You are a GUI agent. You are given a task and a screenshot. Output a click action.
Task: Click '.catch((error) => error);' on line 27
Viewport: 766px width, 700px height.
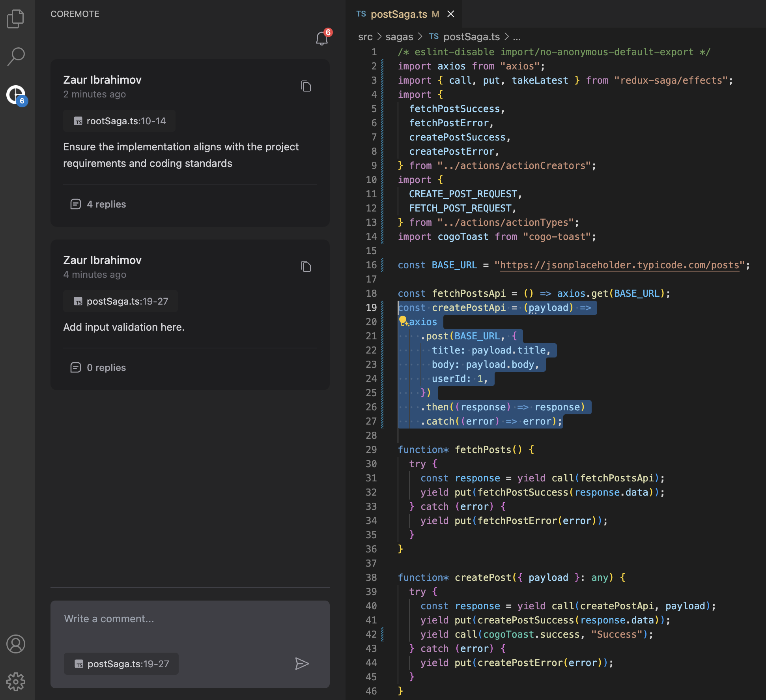tap(491, 421)
